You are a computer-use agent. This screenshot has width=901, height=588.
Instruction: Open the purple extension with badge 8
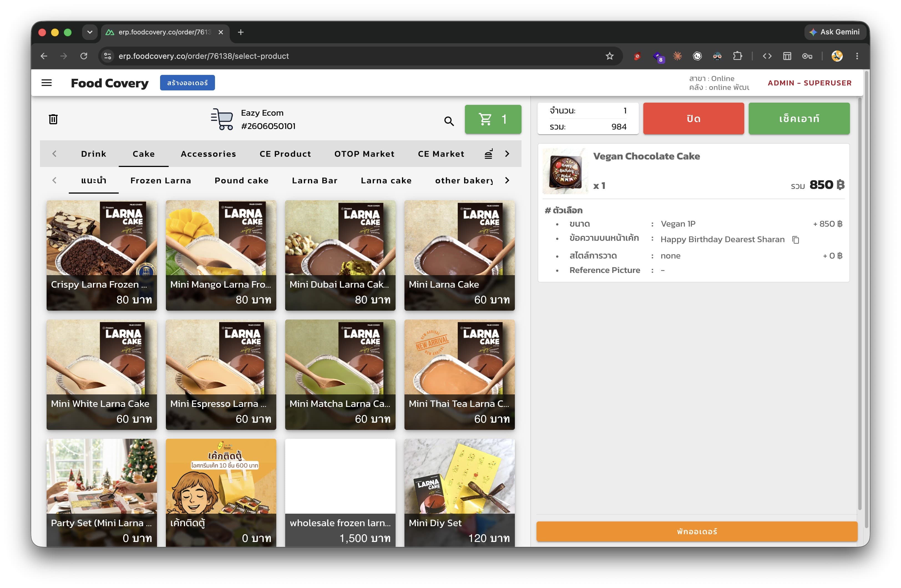[x=658, y=57]
